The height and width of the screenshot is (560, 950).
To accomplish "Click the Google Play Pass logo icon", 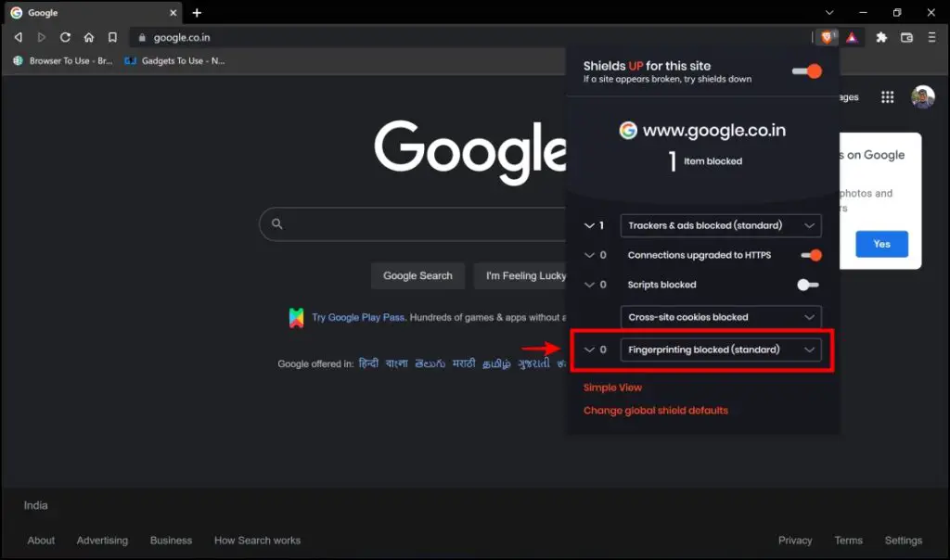I will [296, 318].
